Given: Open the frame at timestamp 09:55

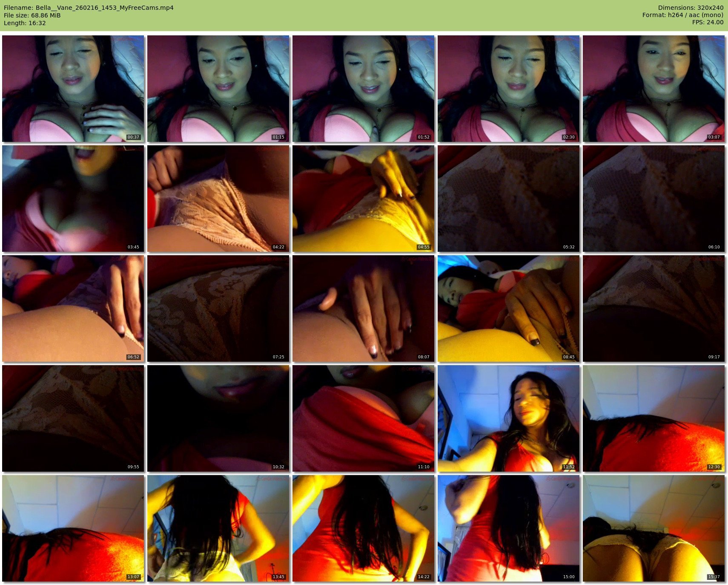Looking at the screenshot, I should pyautogui.click(x=73, y=418).
